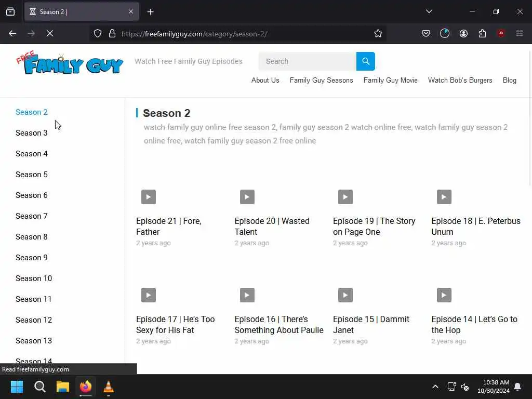
Task: Expand the list all tabs chevron
Action: (429, 11)
